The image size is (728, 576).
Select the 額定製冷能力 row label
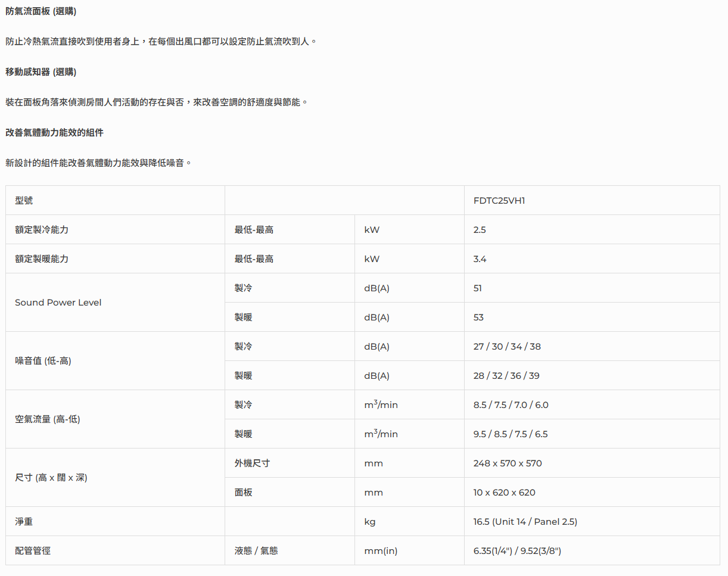point(42,230)
